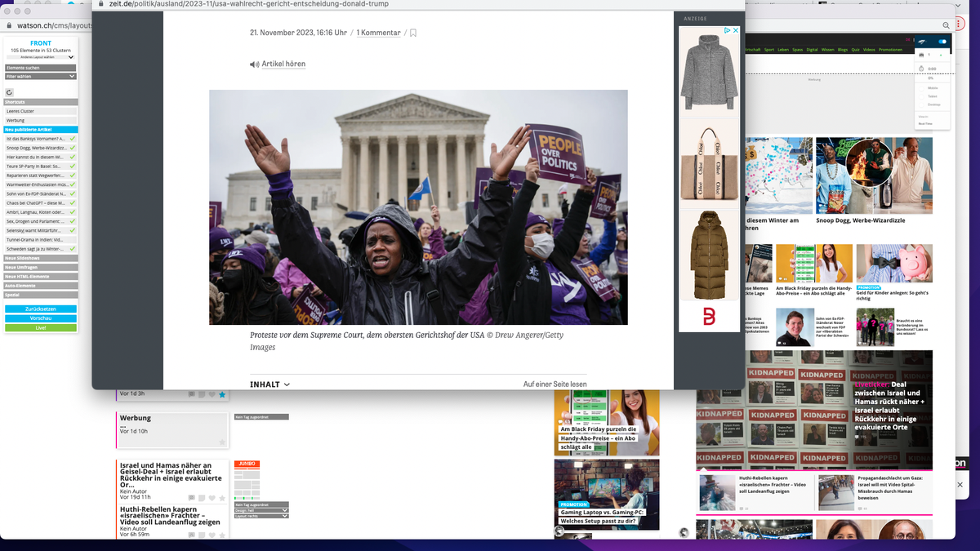Click the Vorschau button
Screen dimensions: 980x551
coord(41,318)
